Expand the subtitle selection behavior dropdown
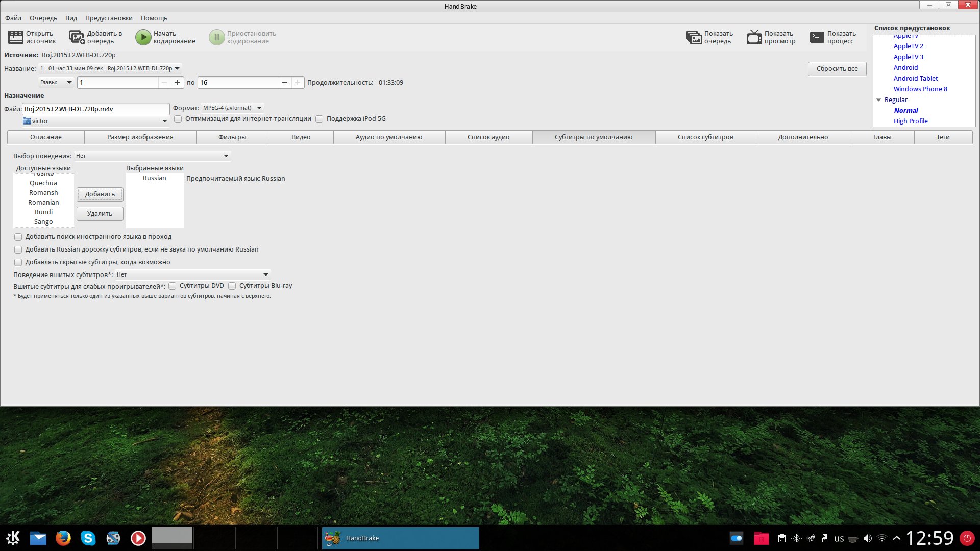This screenshot has width=980, height=551. (152, 156)
